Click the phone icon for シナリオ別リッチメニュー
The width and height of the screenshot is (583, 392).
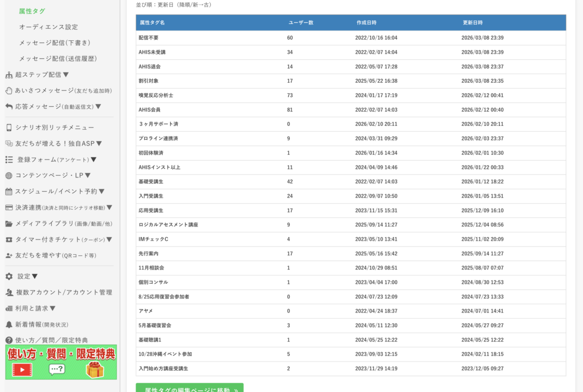[x=9, y=128]
